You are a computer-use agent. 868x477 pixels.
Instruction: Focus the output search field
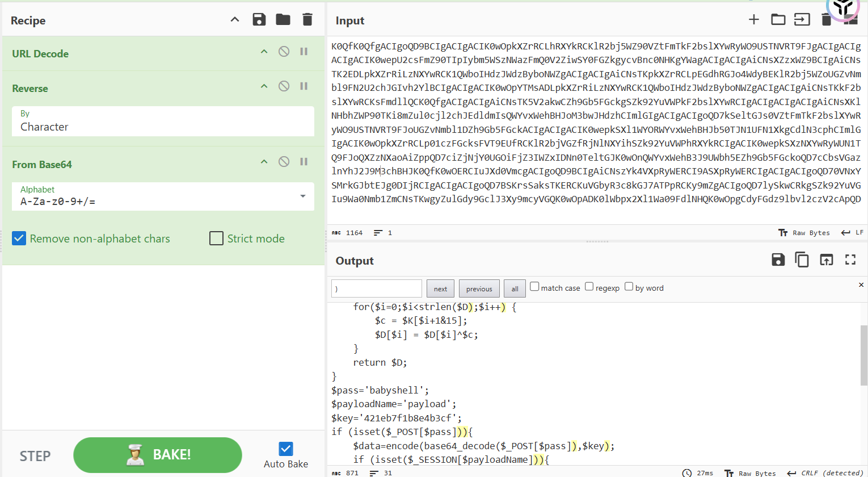(377, 288)
